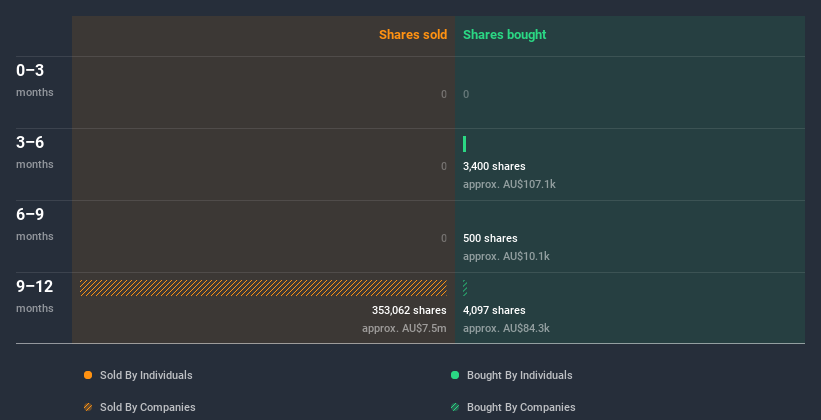Click the 500 shares value
This screenshot has width=821, height=420.
tap(490, 238)
